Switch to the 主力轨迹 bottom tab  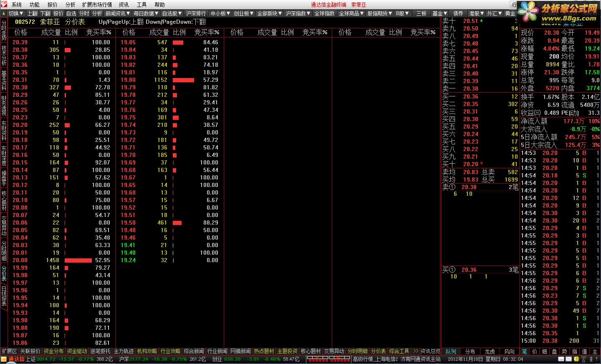pos(124,351)
